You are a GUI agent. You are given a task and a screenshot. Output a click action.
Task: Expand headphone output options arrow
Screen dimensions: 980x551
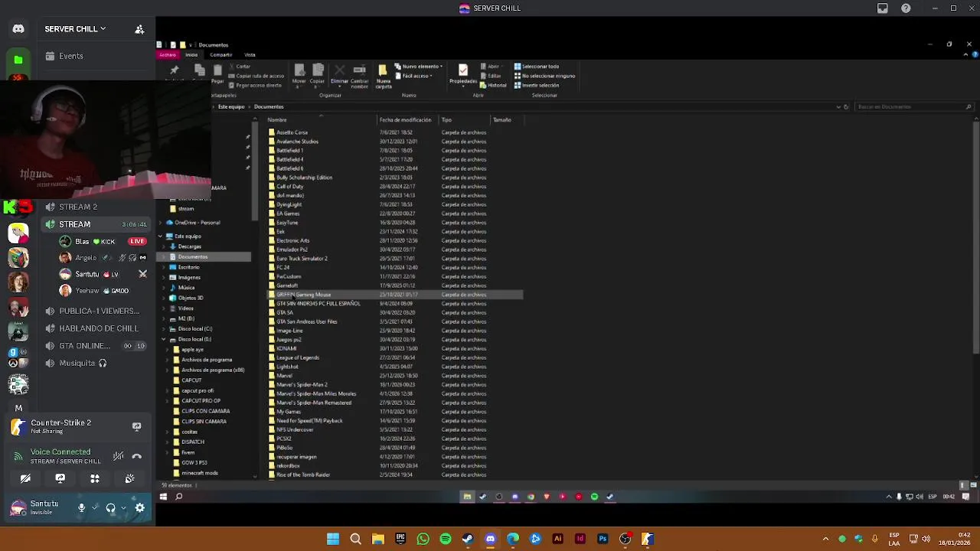123,507
